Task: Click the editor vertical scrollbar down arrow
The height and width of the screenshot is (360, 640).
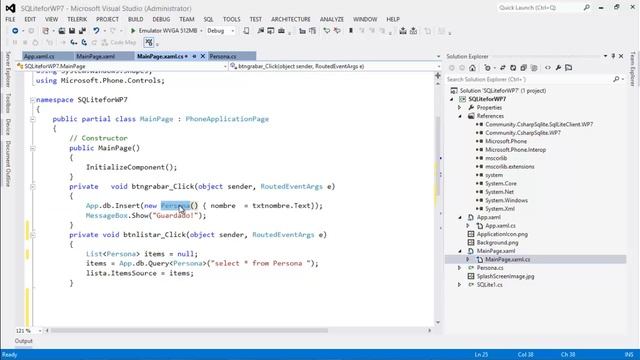Action: 438,322
